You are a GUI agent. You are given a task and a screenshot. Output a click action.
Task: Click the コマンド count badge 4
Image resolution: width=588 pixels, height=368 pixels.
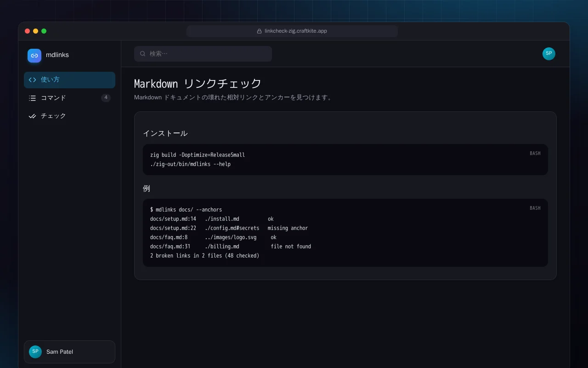[x=106, y=98]
